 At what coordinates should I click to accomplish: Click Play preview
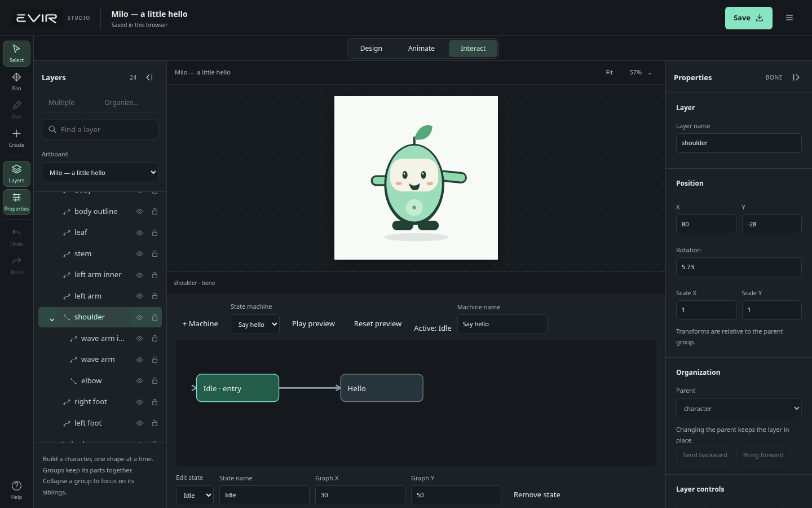[x=314, y=324]
